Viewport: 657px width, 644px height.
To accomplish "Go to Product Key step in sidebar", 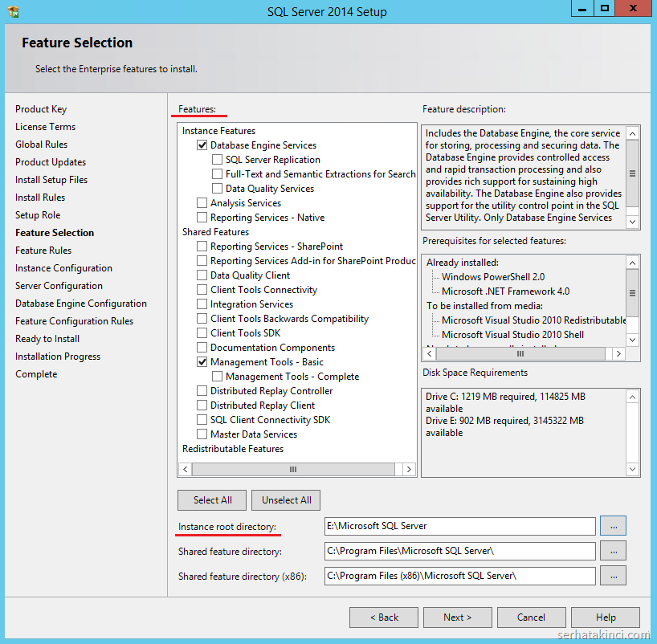I will 41,109.
